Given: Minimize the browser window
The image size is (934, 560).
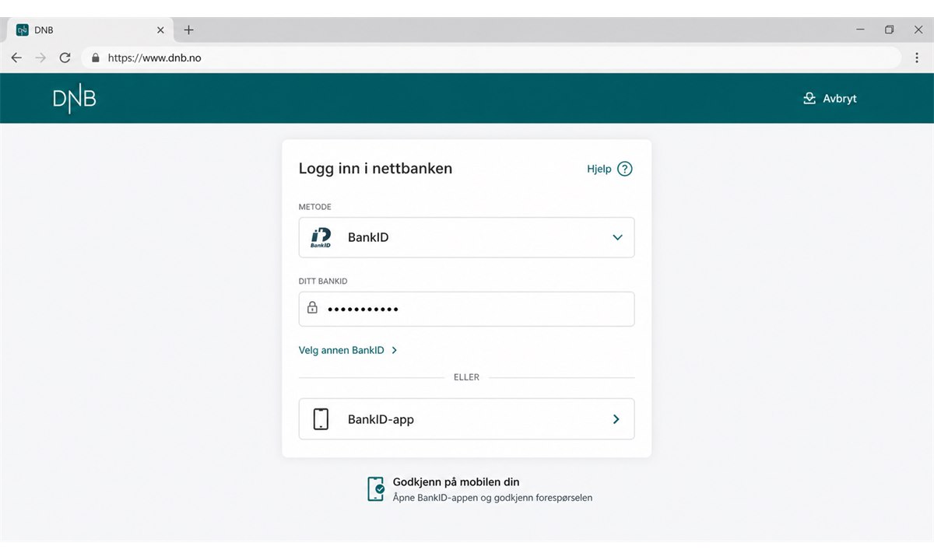Looking at the screenshot, I should (x=860, y=30).
